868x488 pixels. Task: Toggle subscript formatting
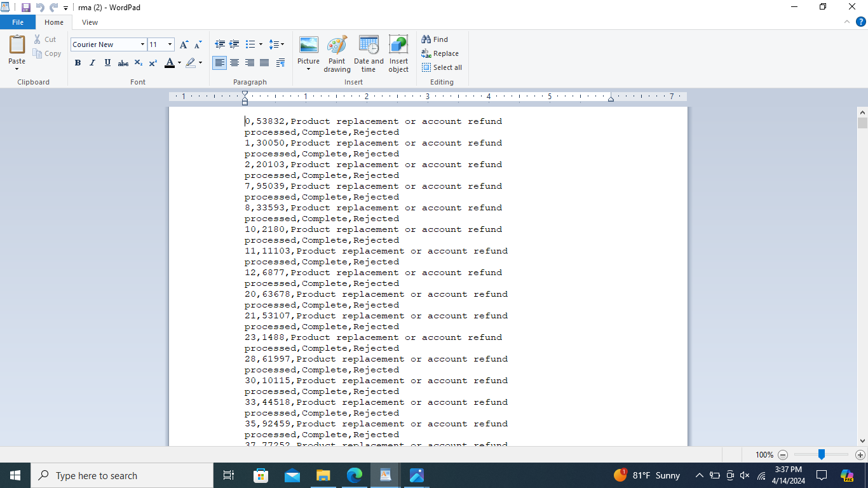click(x=138, y=63)
